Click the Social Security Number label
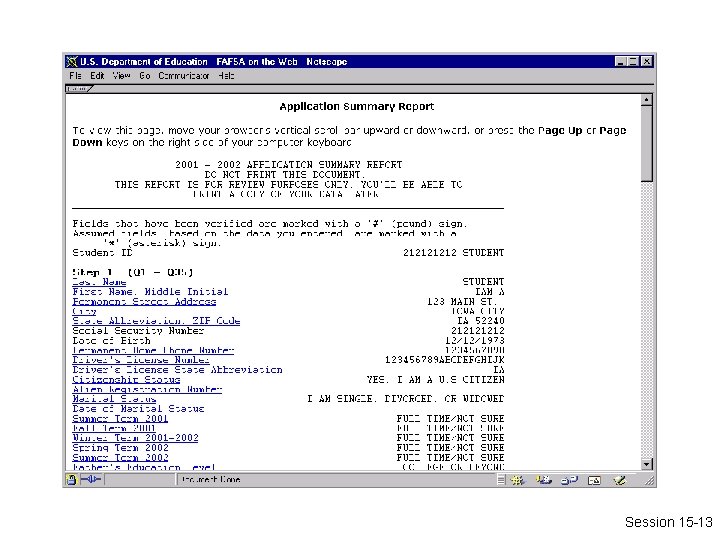 [x=138, y=331]
